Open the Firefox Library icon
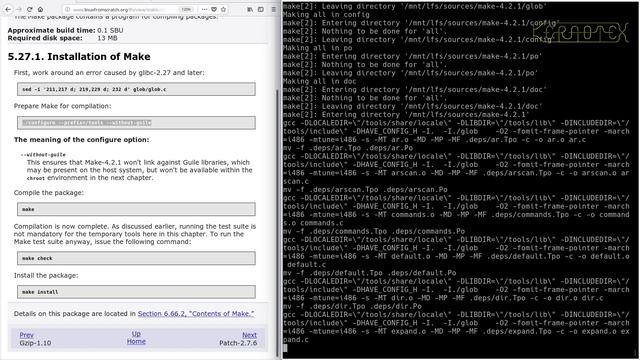Screen dimensions: 640x360 [x=250, y=9]
